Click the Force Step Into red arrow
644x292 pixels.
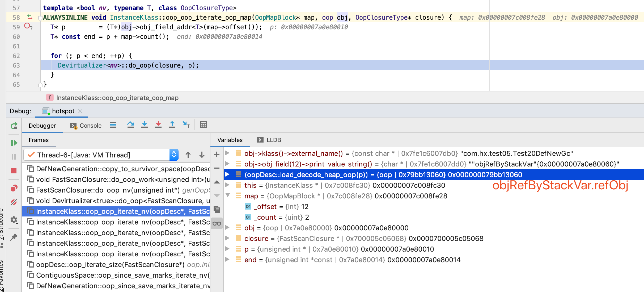[x=158, y=125]
